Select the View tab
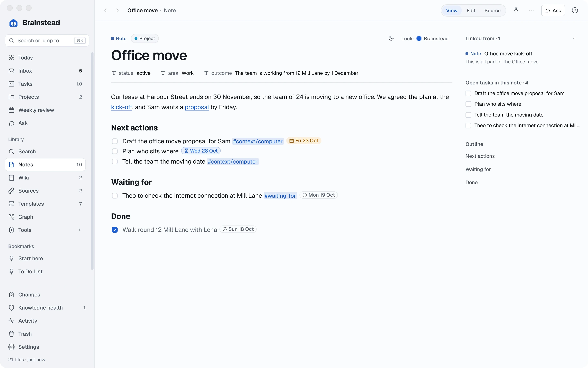Screen dimensions: 588x368 (452, 10)
